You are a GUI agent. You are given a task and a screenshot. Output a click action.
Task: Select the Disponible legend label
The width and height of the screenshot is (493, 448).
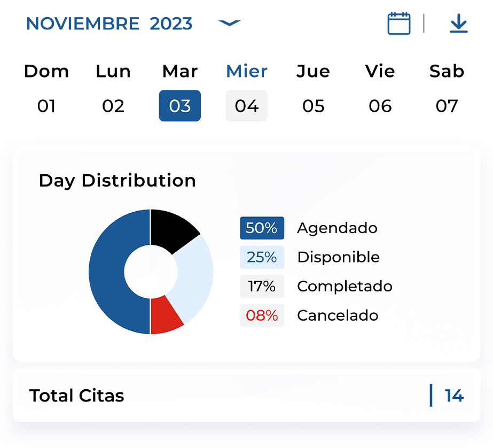338,257
